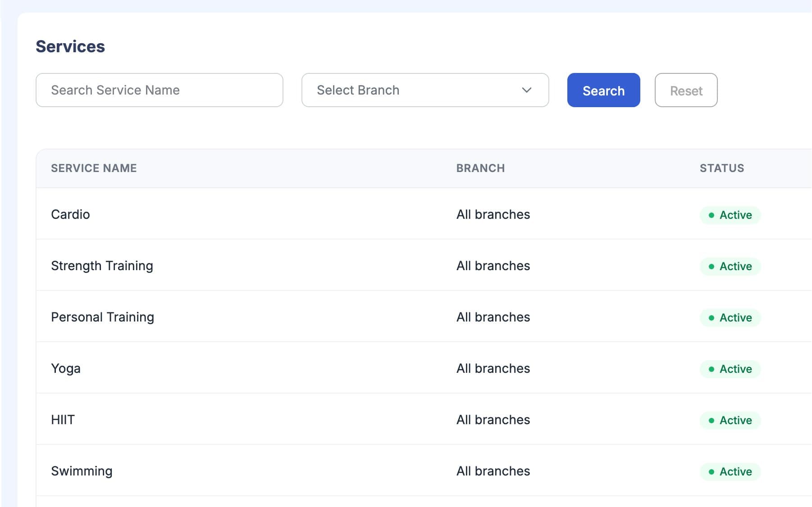Viewport: 812px width, 507px height.
Task: Click the Search Service Name input field
Action: coord(160,90)
